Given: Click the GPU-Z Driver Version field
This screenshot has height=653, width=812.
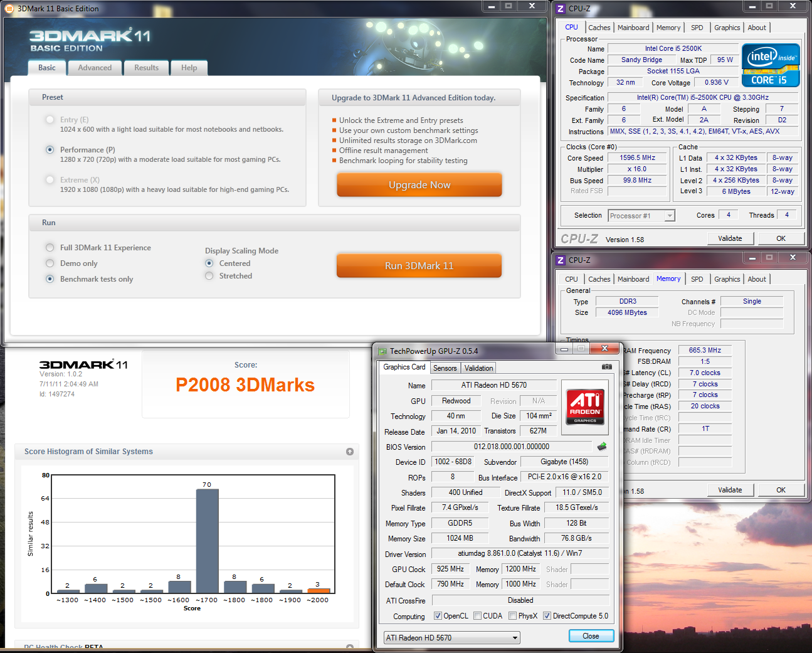Looking at the screenshot, I should point(520,554).
